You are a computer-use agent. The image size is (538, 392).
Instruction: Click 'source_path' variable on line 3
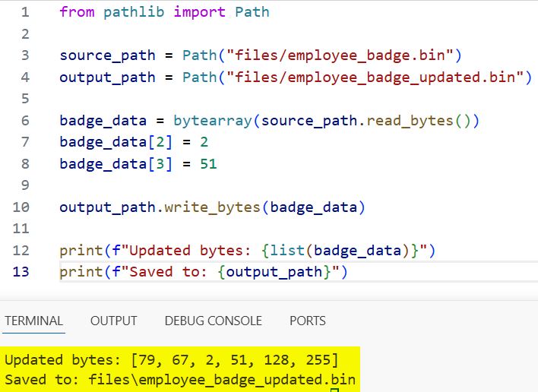(x=107, y=55)
